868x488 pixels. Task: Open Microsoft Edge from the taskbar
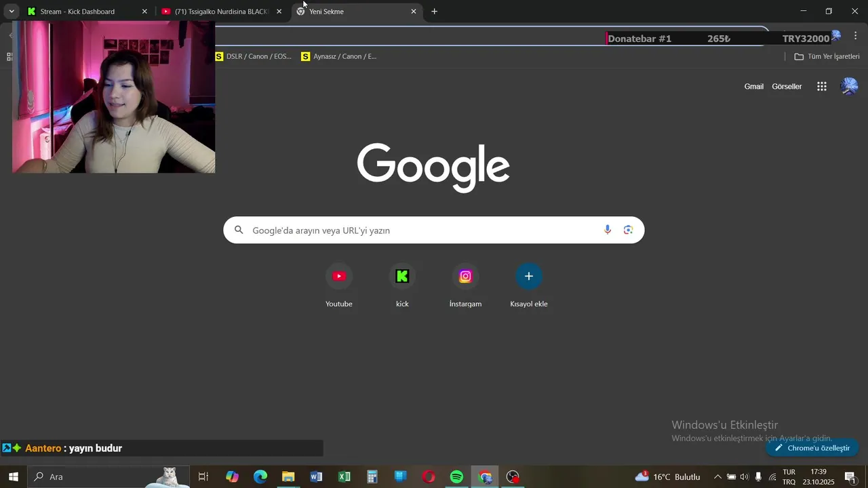tap(260, 476)
